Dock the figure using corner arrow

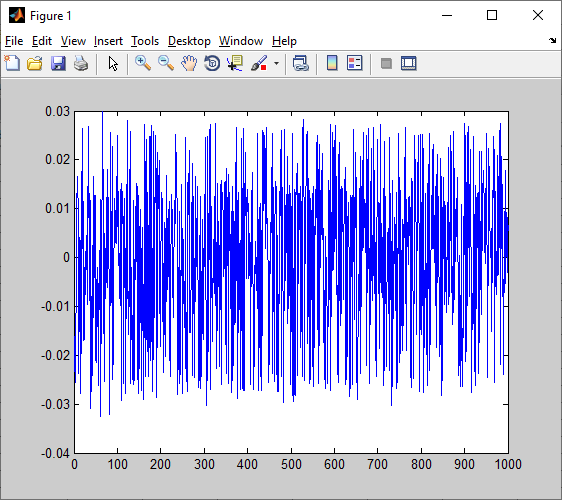(x=553, y=41)
